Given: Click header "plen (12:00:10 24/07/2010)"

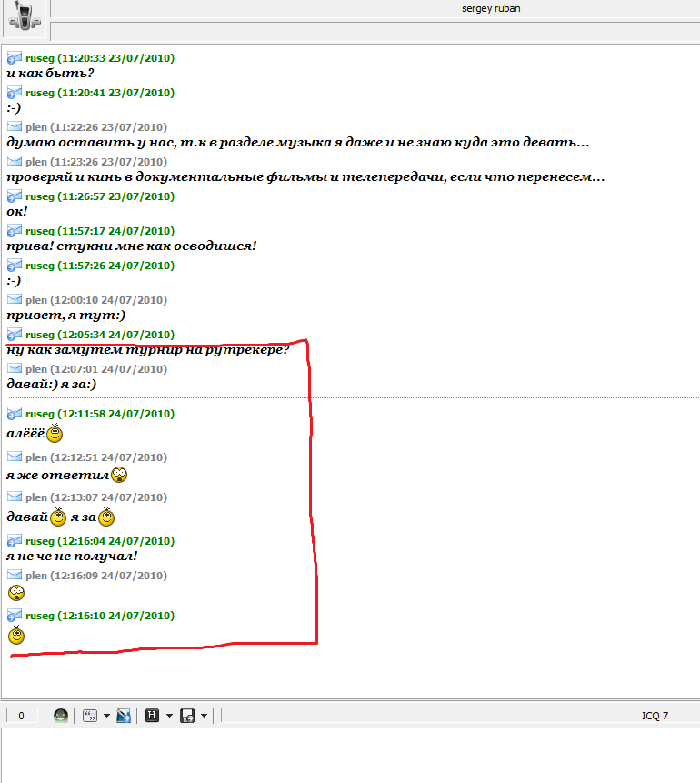Looking at the screenshot, I should click(96, 299).
